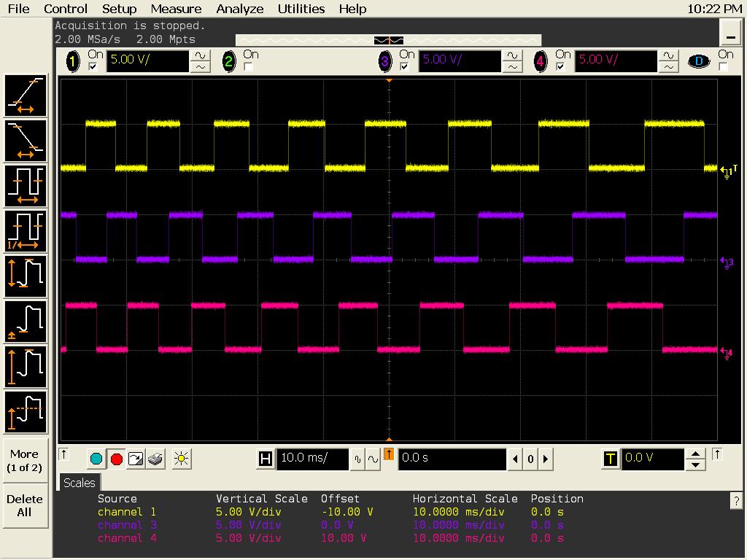Image resolution: width=747 pixels, height=560 pixels.
Task: Click the red Stop acquisition button
Action: point(116,459)
